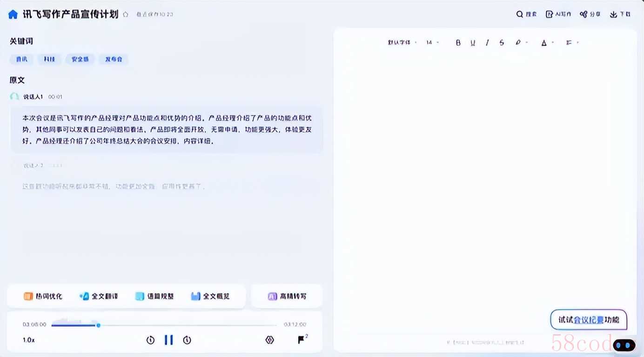The height and width of the screenshot is (357, 644).
Task: Share the document with 分享
Action: click(x=590, y=14)
